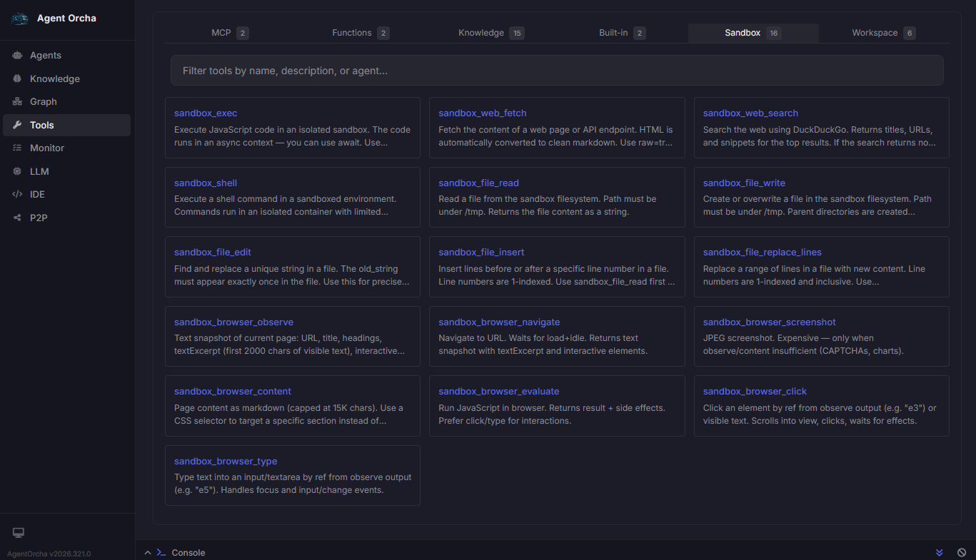976x560 pixels.
Task: Expand the Console panel with the up chevron
Action: (x=147, y=552)
